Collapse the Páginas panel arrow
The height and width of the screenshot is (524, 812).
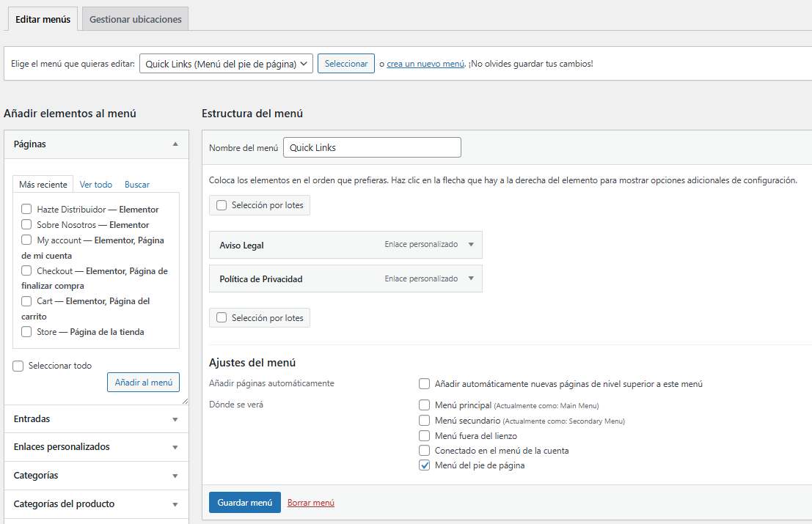175,144
